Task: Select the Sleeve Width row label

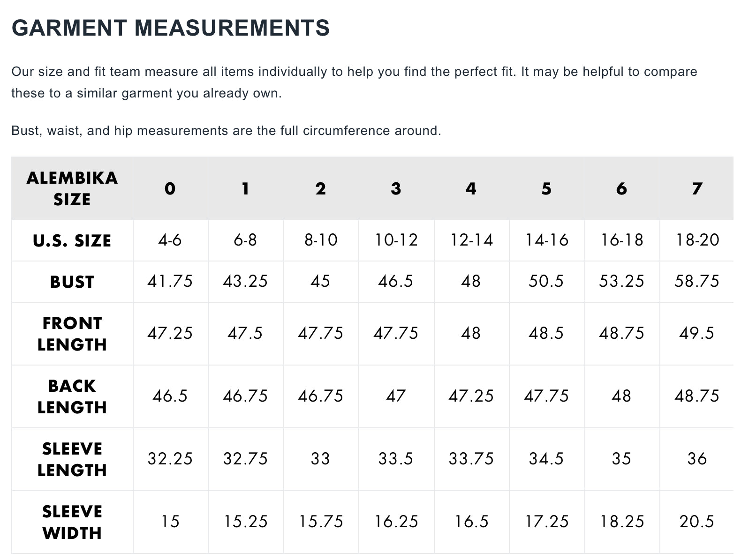Action: point(72,522)
